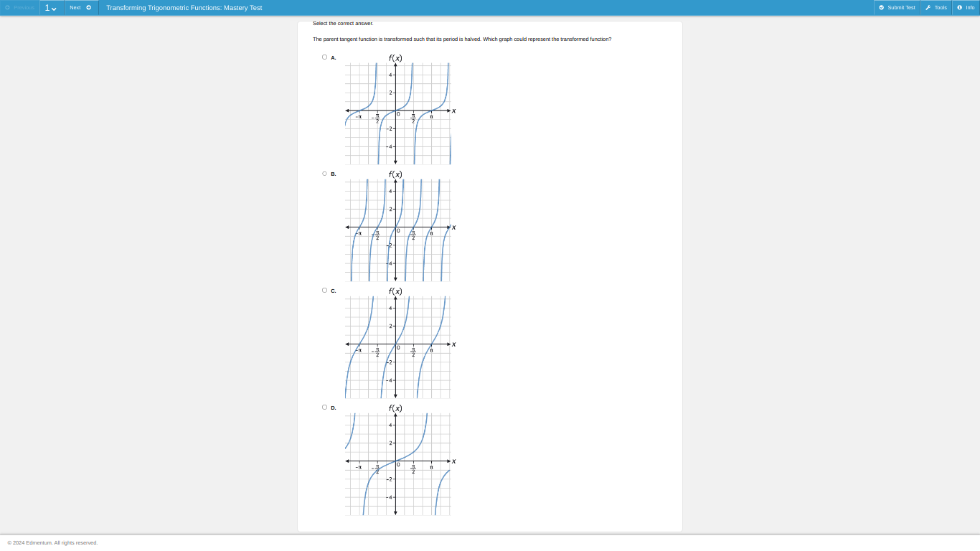Click the Previous question button
This screenshot has width=980, height=551.
click(19, 8)
